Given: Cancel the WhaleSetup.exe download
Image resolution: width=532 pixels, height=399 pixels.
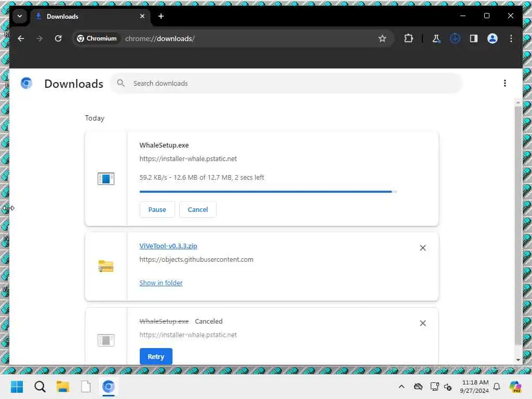Looking at the screenshot, I should click(198, 210).
